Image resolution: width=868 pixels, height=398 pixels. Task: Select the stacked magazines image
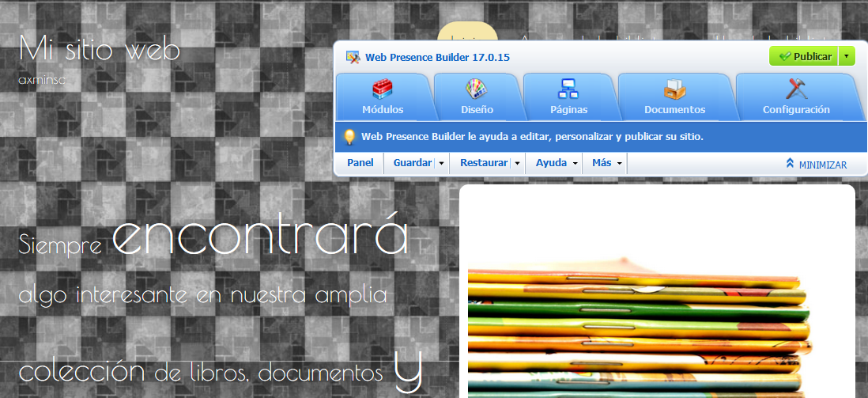coord(639,324)
